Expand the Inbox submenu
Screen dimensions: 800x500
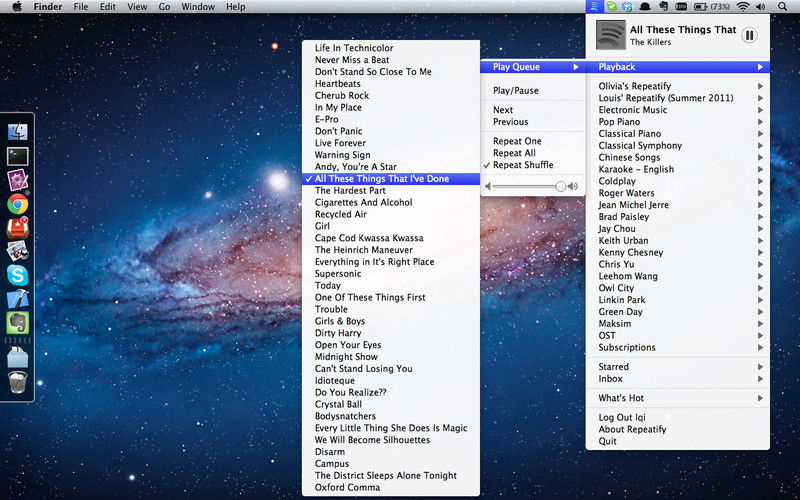(678, 379)
